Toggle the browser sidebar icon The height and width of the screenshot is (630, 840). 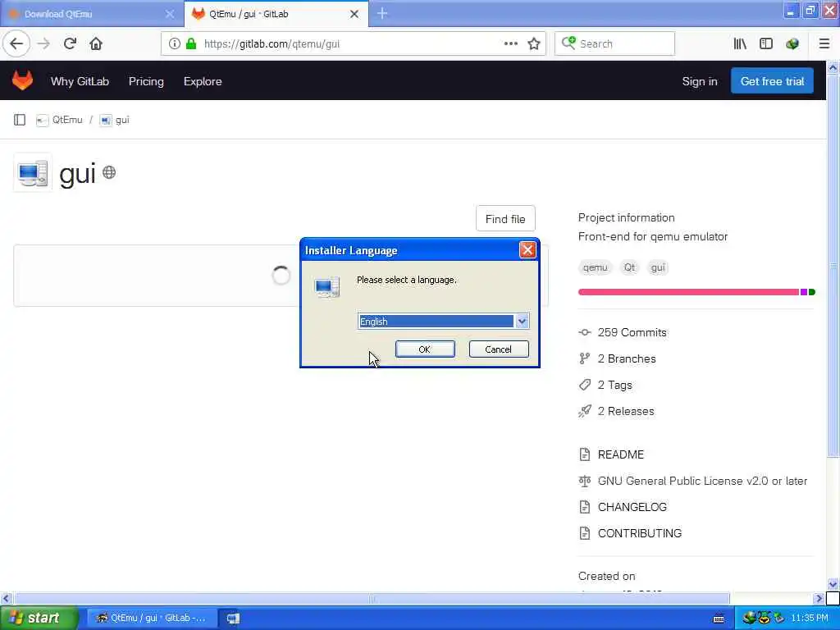coord(766,44)
